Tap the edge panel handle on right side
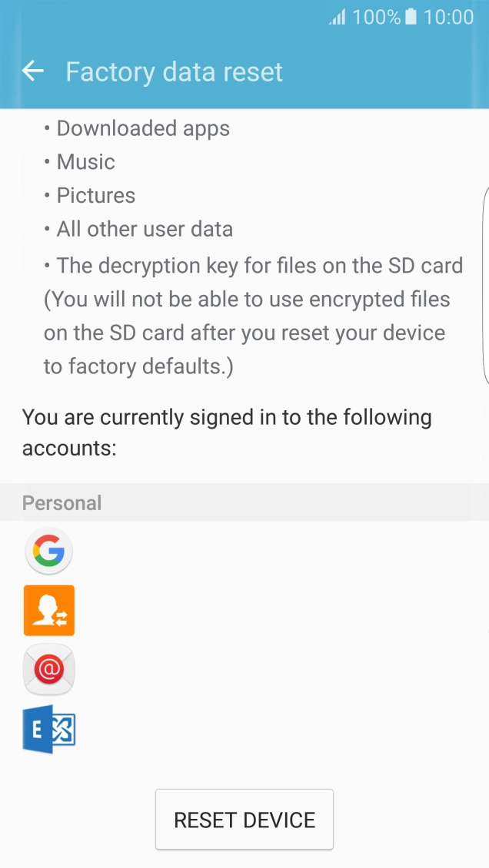The image size is (489, 868). (x=485, y=284)
